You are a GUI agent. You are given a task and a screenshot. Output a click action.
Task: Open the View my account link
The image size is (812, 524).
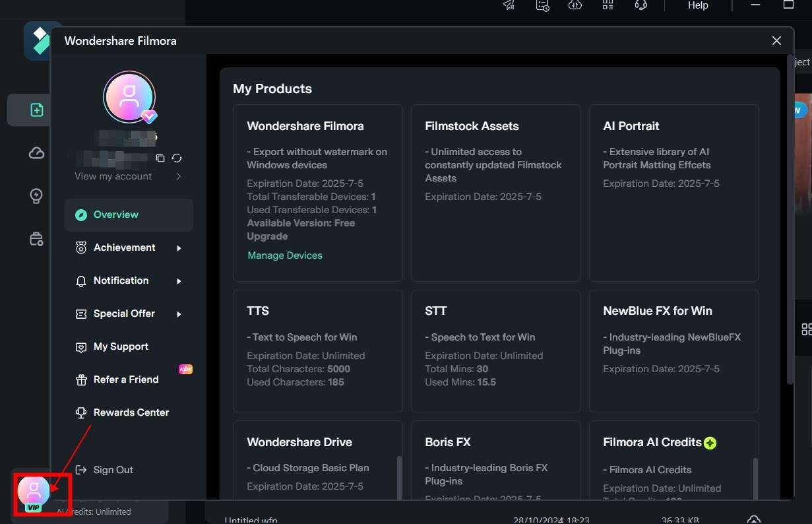113,176
